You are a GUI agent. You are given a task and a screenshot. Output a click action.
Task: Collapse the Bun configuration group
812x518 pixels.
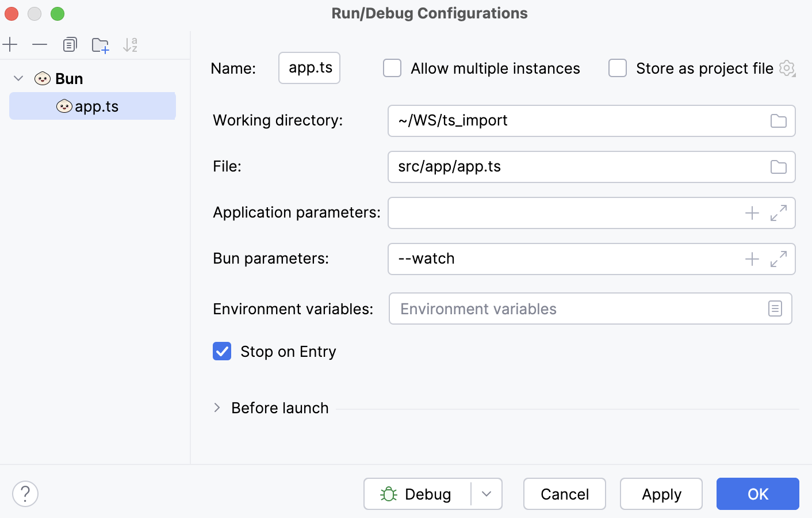click(18, 78)
